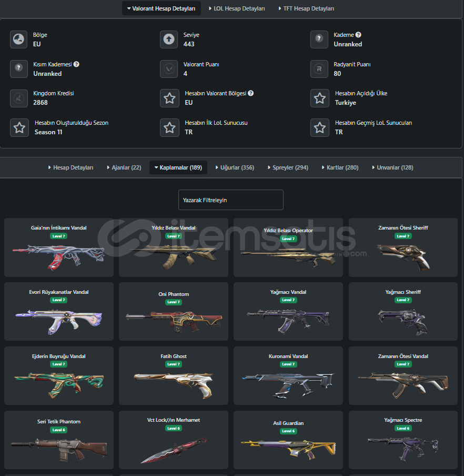Open the Spreyler (294) tab

tap(288, 167)
